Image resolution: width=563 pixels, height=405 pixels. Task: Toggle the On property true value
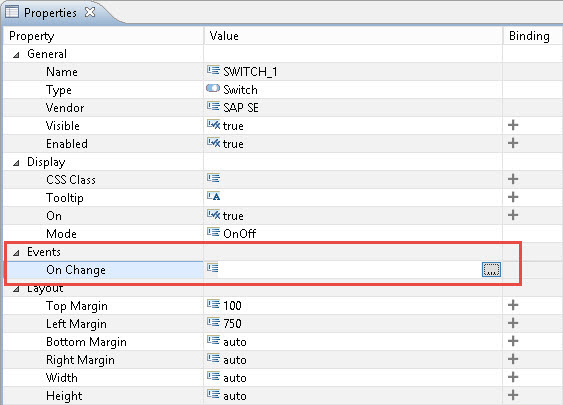(x=233, y=216)
